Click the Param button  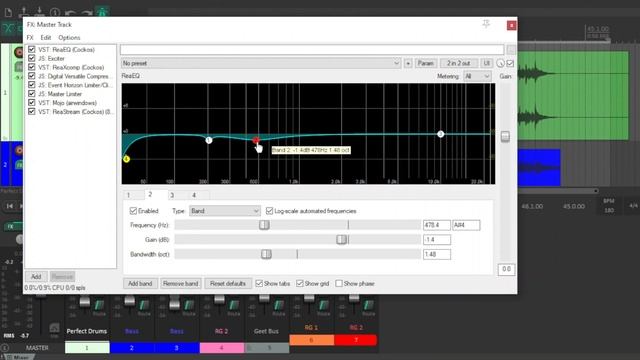[425, 63]
